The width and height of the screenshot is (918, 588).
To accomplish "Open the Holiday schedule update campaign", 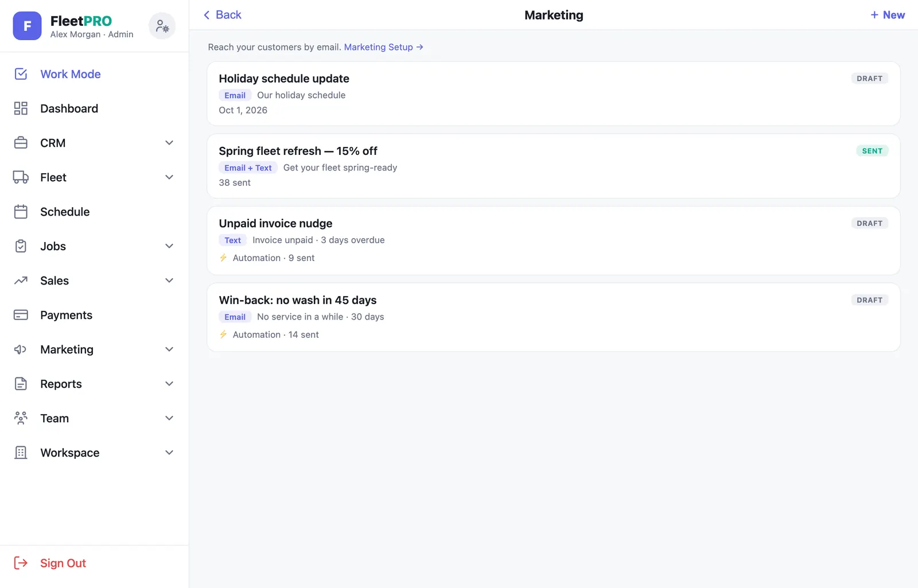I will (x=553, y=94).
